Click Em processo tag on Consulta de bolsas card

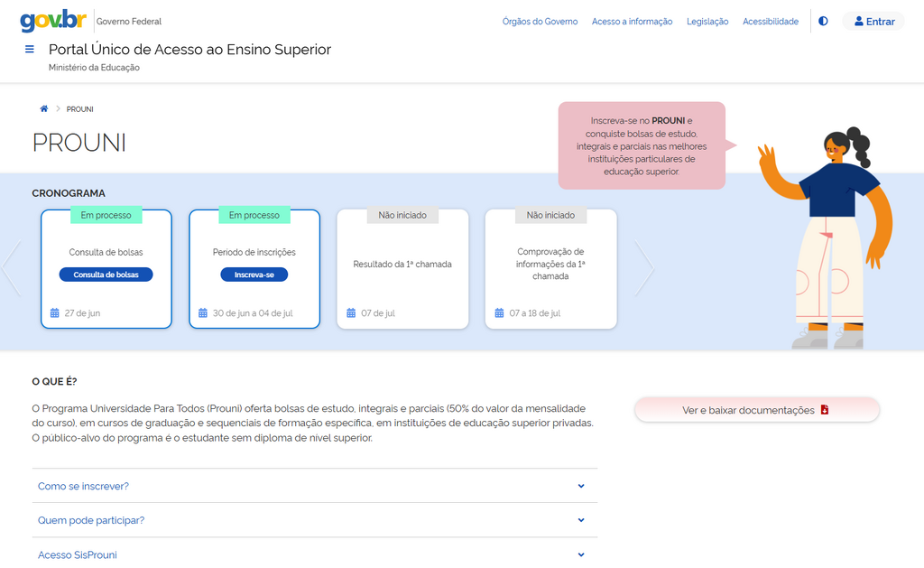106,215
